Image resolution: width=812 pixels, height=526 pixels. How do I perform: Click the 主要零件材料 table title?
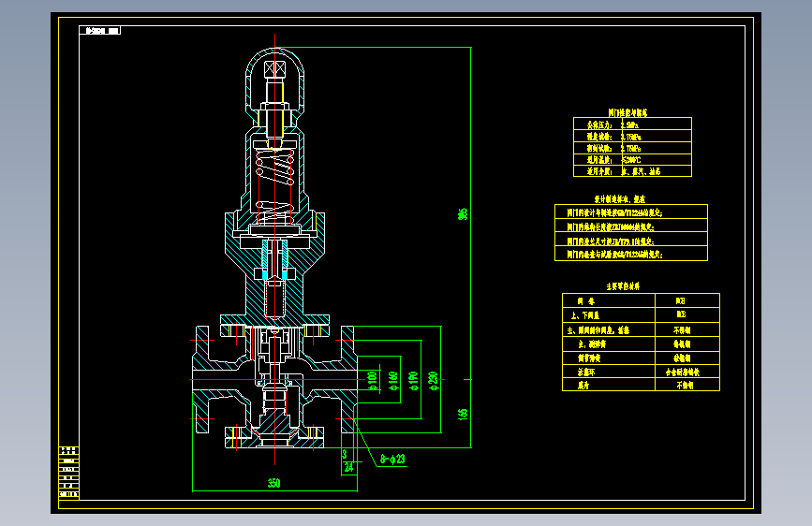(x=623, y=286)
